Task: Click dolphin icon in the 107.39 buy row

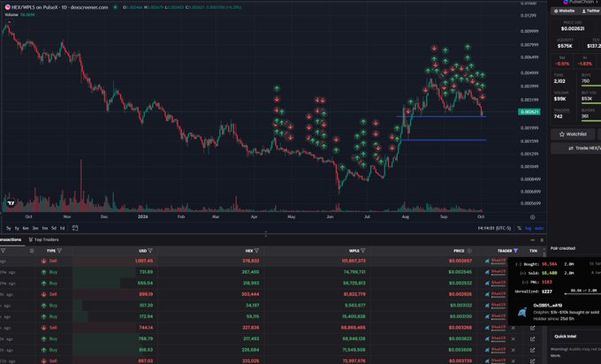Action: point(487,306)
